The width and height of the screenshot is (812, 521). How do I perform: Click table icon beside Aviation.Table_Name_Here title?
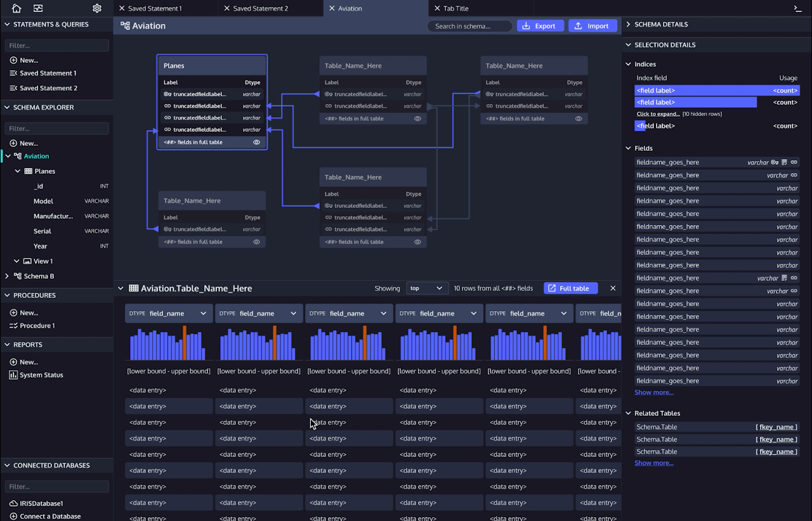tap(134, 288)
